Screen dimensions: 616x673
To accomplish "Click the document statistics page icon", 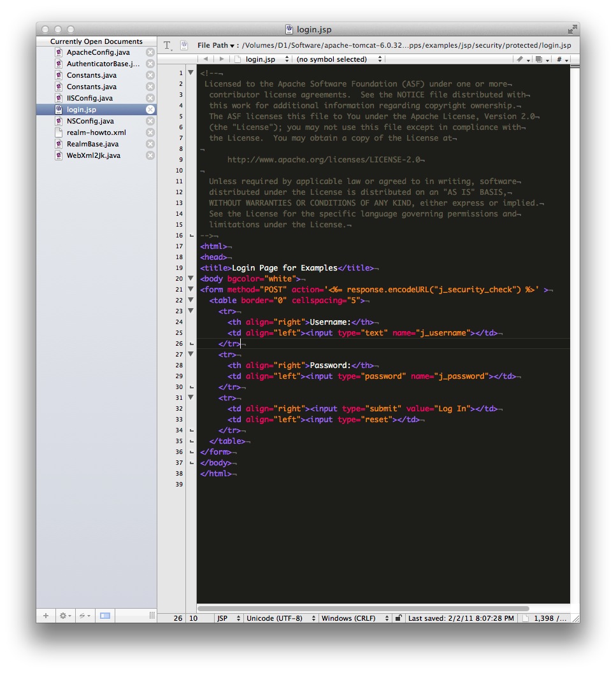I will [x=525, y=618].
